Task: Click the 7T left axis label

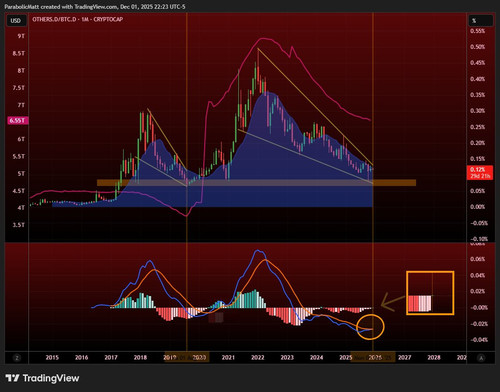Action: [21, 105]
